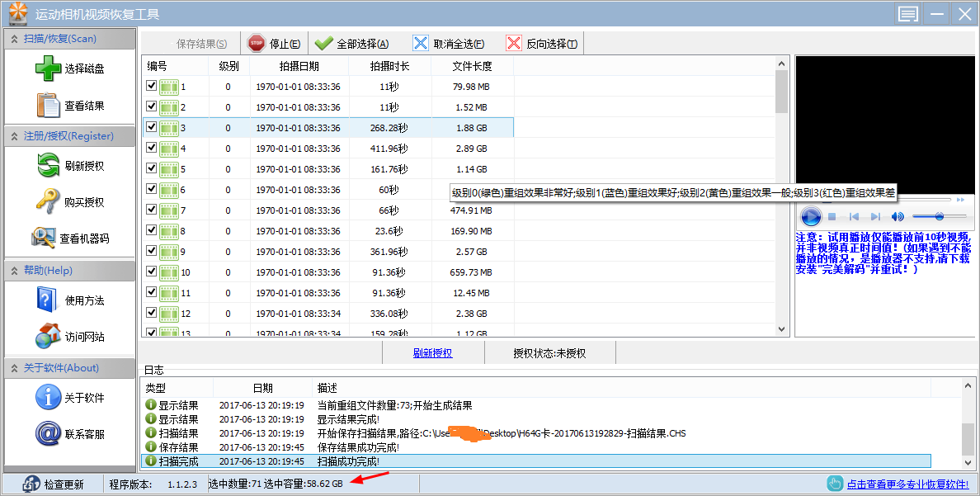Click the 659.73 MB file size cell
This screenshot has height=496, width=980.
coord(471,272)
